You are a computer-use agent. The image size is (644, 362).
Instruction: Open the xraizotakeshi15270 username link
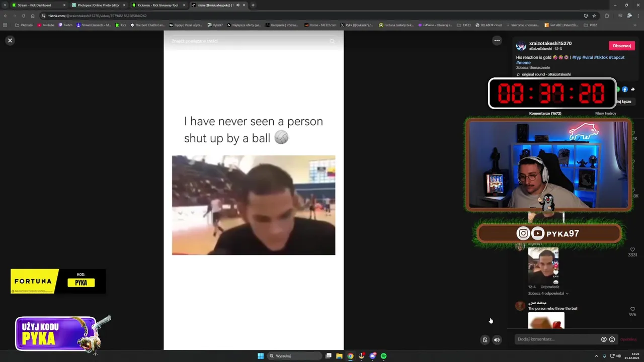(x=550, y=44)
